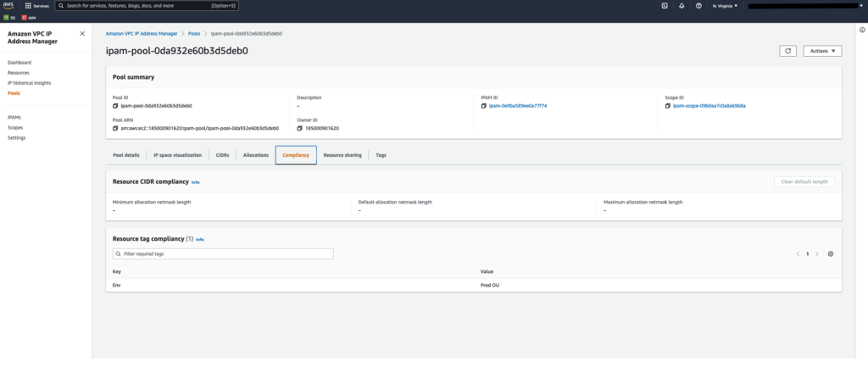The height and width of the screenshot is (378, 868).
Task: Copy the Owner ID value
Action: 299,128
